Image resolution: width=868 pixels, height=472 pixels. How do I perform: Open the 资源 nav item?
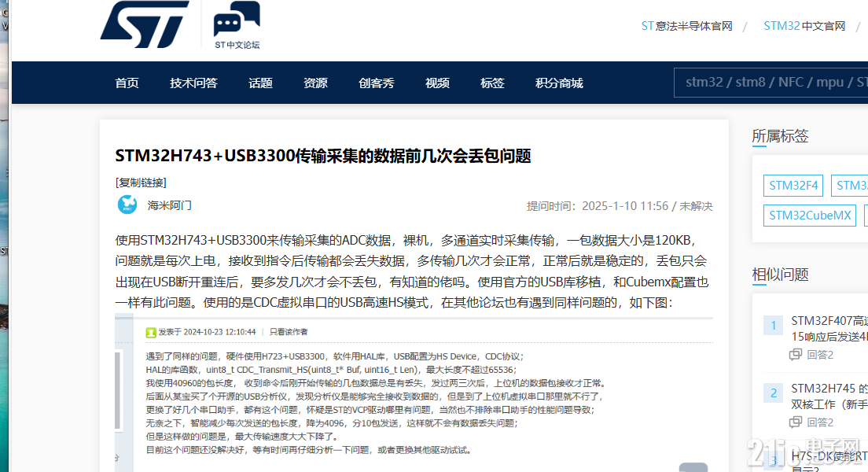[315, 83]
